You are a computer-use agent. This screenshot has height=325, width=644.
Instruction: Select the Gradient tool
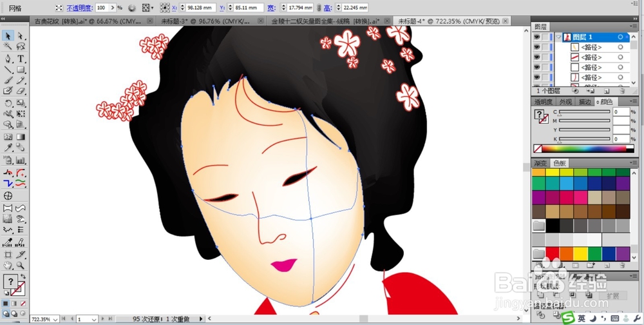coord(21,137)
